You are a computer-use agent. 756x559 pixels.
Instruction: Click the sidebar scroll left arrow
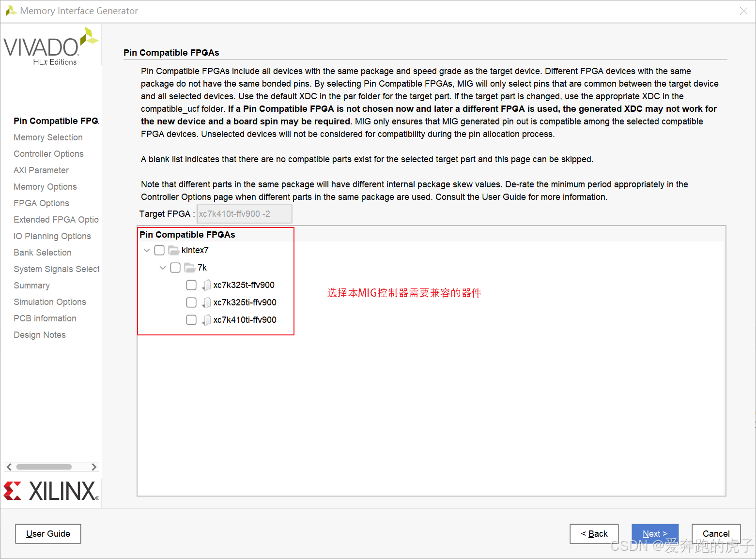(x=9, y=467)
